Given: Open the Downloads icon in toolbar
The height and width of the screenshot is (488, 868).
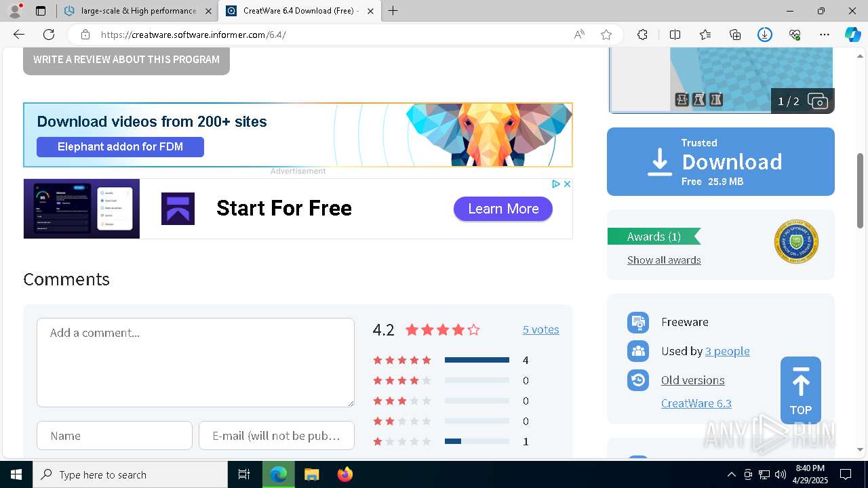Looking at the screenshot, I should [765, 35].
